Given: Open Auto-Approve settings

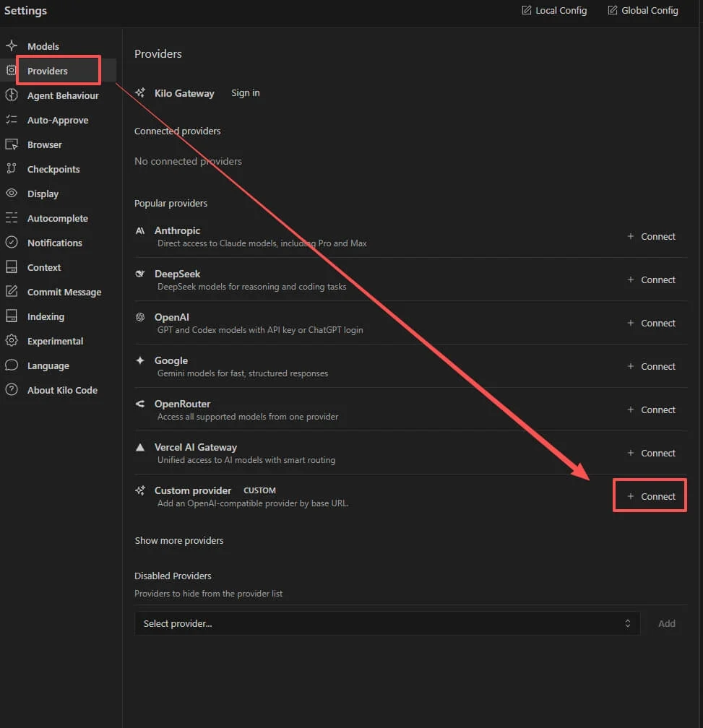Looking at the screenshot, I should (x=58, y=120).
